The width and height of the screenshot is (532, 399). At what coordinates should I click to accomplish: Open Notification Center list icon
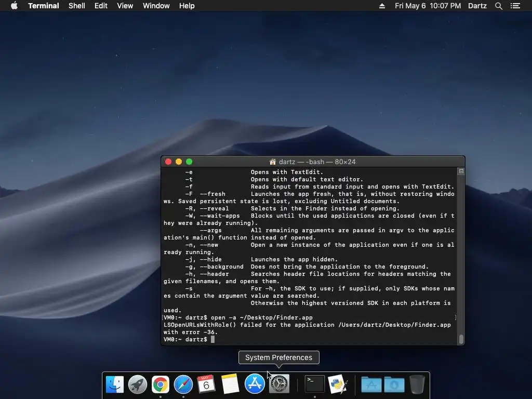coord(515,6)
